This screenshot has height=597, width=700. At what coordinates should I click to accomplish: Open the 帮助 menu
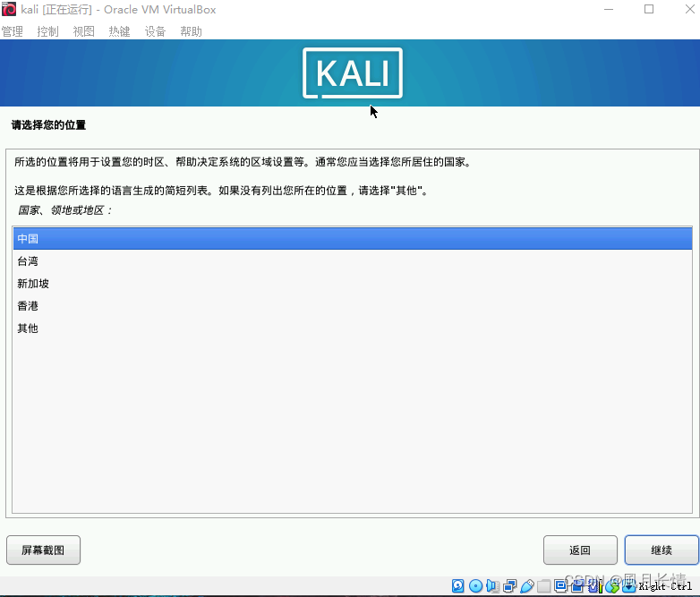[x=191, y=31]
